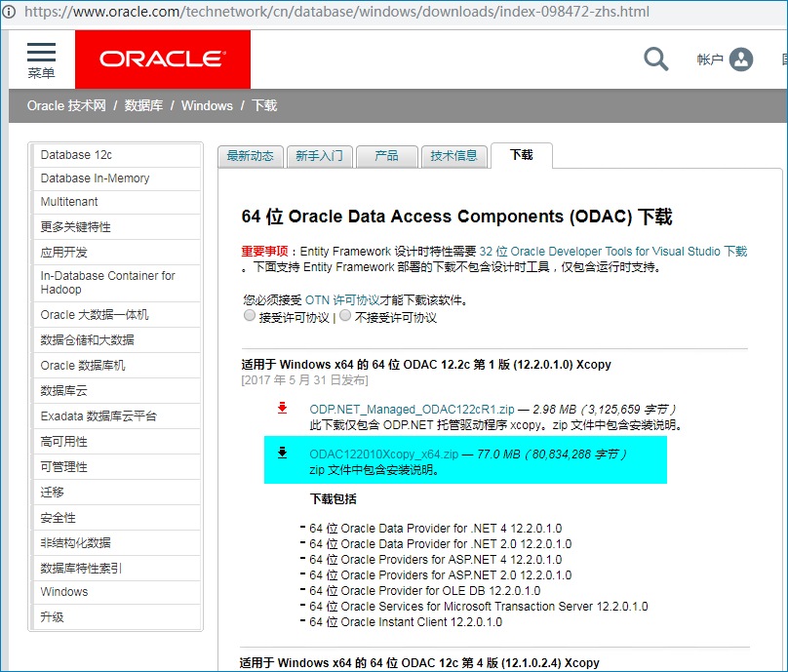The width and height of the screenshot is (788, 672).
Task: Open In-Database Container for Hadoop item
Action: pyautogui.click(x=117, y=283)
